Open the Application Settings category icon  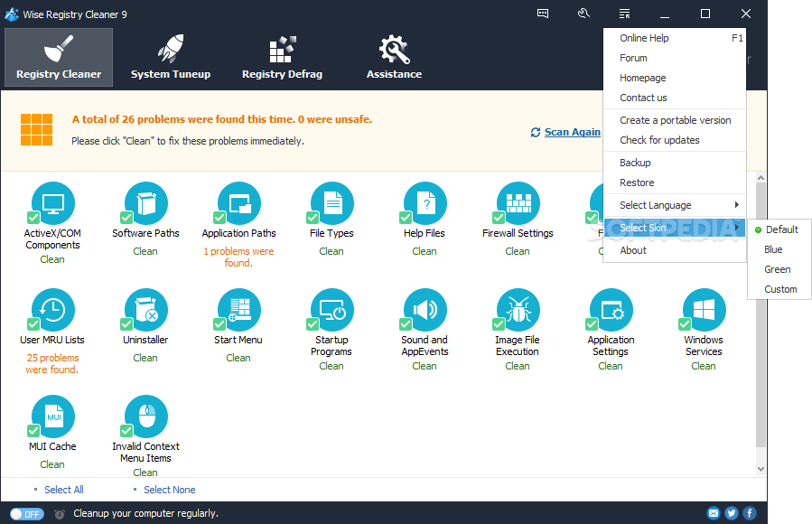click(611, 310)
